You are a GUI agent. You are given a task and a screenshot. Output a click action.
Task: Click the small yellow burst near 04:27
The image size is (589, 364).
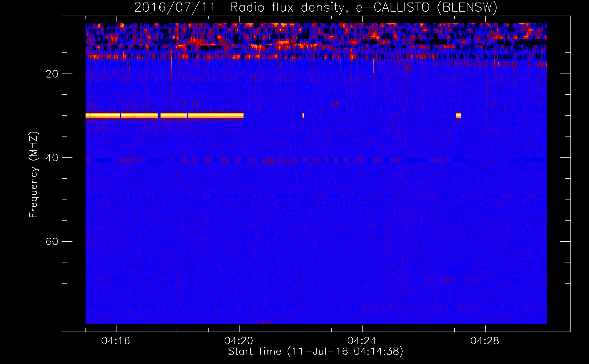[x=458, y=116]
